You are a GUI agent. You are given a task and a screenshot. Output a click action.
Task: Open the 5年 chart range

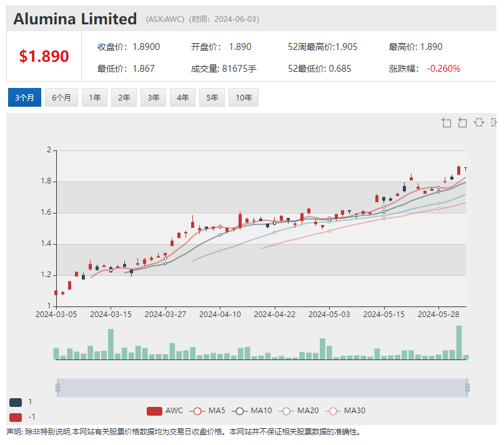pos(212,97)
